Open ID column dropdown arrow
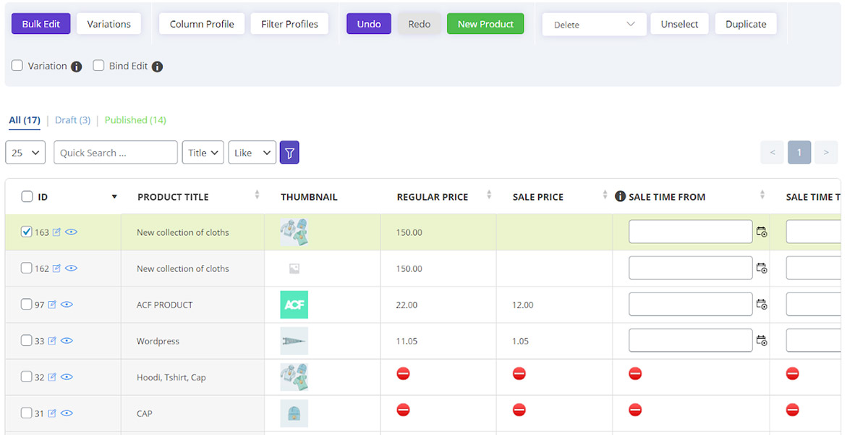The image size is (868, 435). click(x=114, y=197)
